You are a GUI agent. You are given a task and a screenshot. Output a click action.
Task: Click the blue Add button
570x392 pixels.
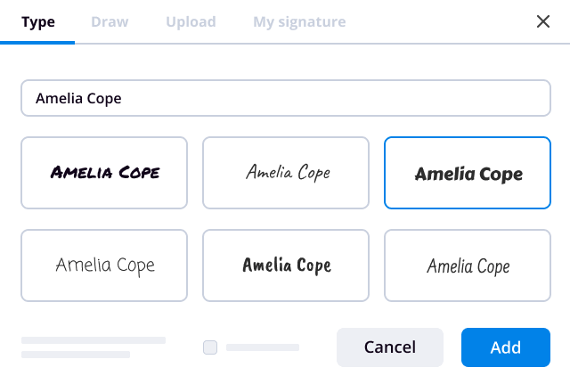[505, 347]
